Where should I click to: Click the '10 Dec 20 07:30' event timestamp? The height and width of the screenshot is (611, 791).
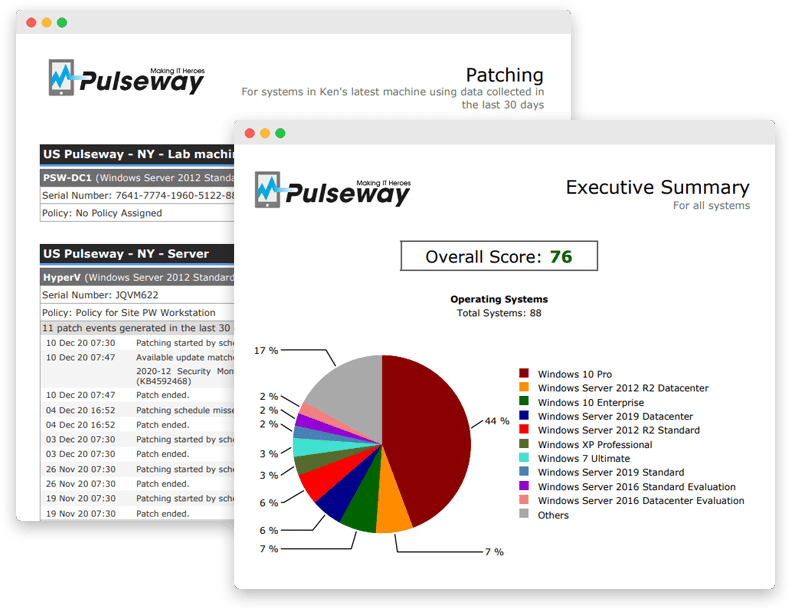tap(81, 343)
